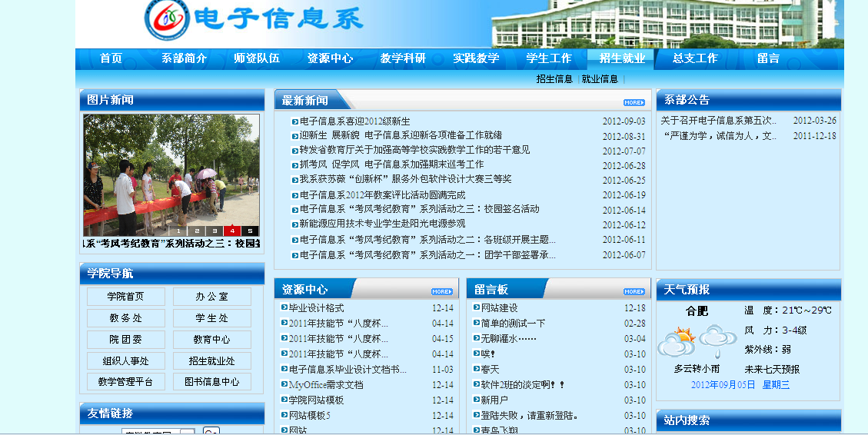Open the 新能源应用技术专业学生赴阳光电源参观 news article

(382, 224)
